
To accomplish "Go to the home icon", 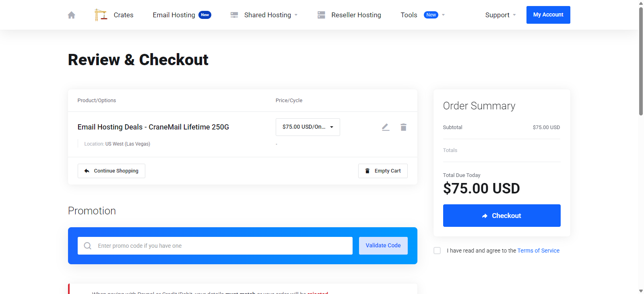I will click(72, 15).
